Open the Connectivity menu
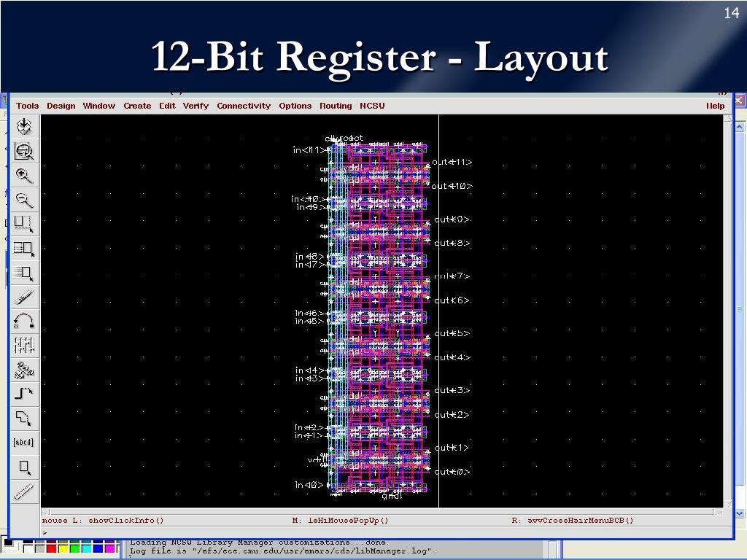Image resolution: width=747 pixels, height=560 pixels. [x=244, y=106]
